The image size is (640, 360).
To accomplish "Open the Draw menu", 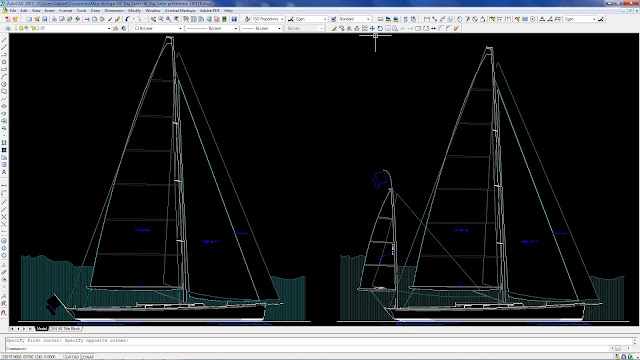I will click(95, 10).
